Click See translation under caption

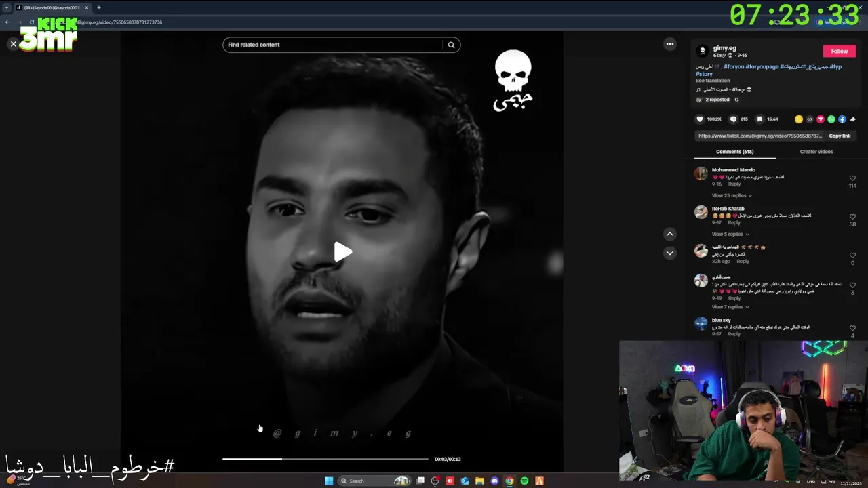(x=713, y=81)
